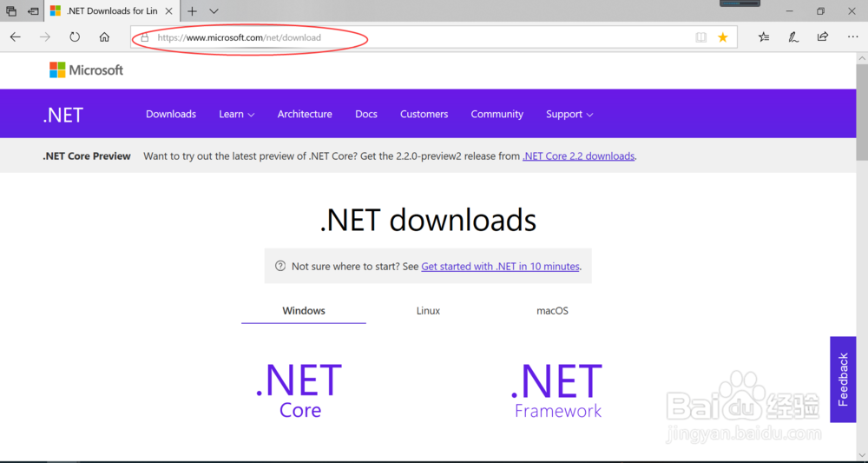This screenshot has width=868, height=463.
Task: Open Downloads in the navigation bar
Action: 171,114
